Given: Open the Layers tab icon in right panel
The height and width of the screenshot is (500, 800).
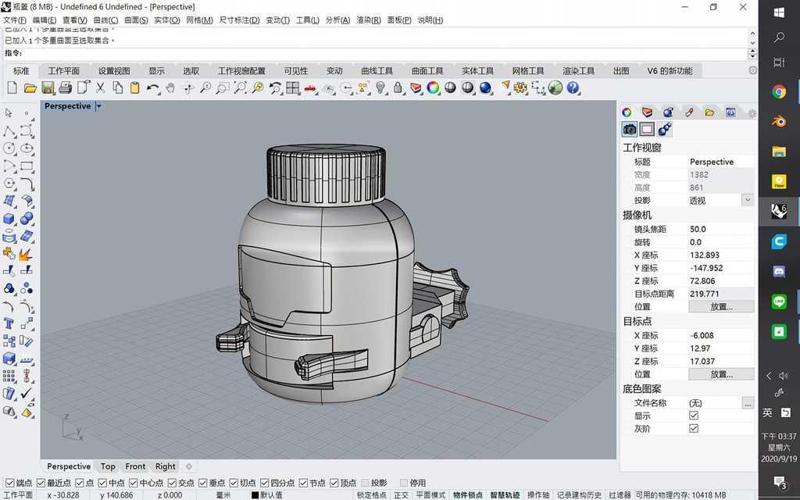Looking at the screenshot, I should pyautogui.click(x=648, y=112).
